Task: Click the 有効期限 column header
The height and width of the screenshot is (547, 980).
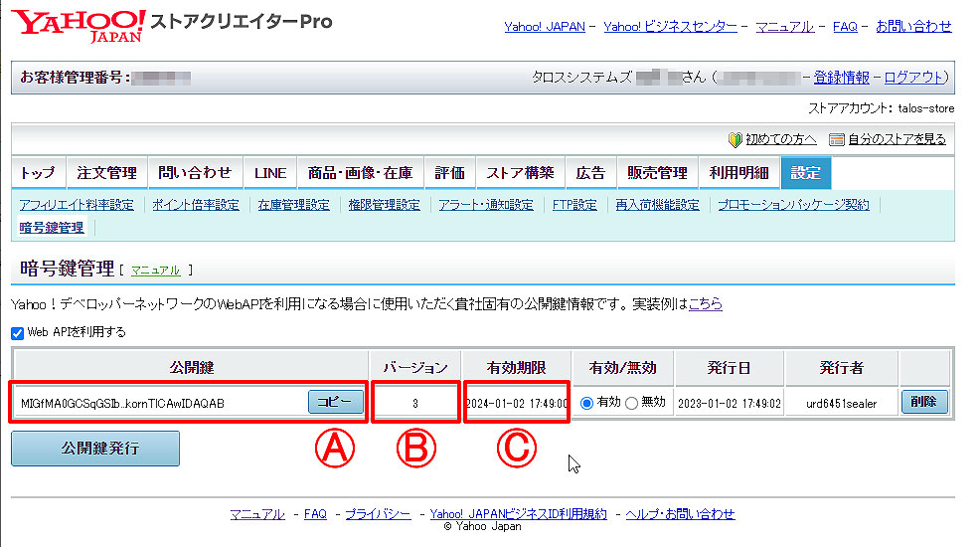Action: pos(516,368)
